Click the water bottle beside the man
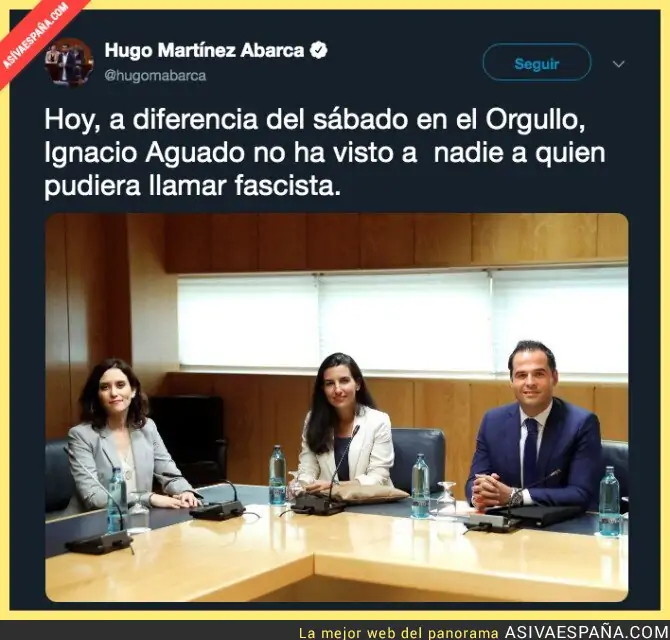Viewport: 670px width, 640px height. [609, 501]
